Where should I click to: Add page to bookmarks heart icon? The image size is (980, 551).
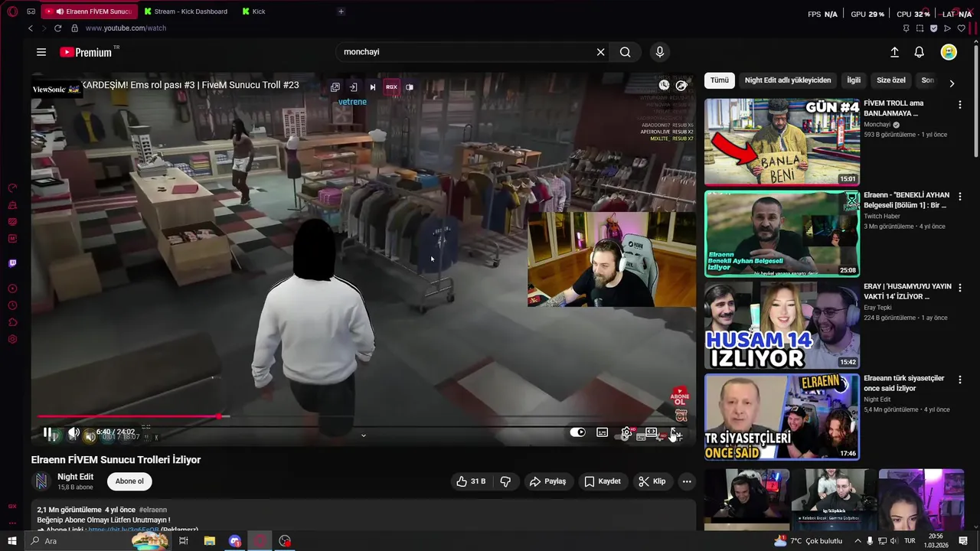pyautogui.click(x=962, y=28)
